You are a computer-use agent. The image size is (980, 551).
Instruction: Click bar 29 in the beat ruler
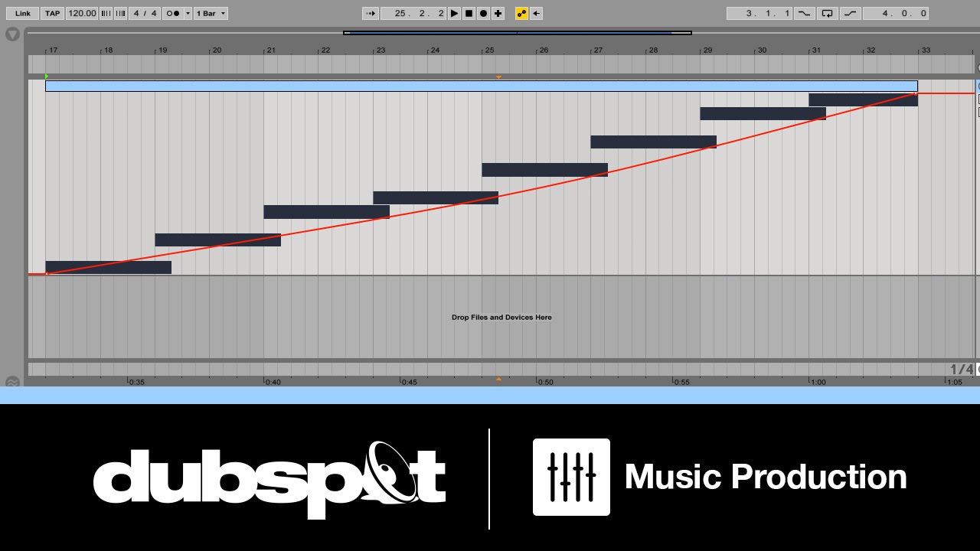coord(707,51)
